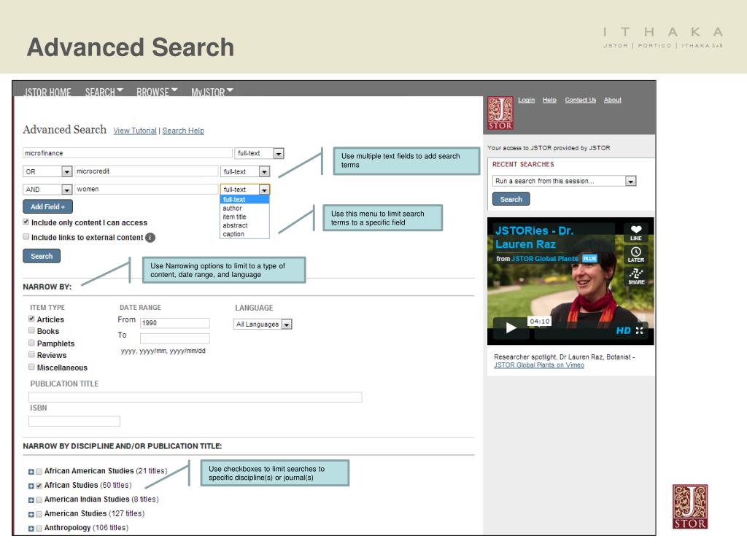
Task: Play the Dr. Lauren Raz video
Action: (510, 327)
